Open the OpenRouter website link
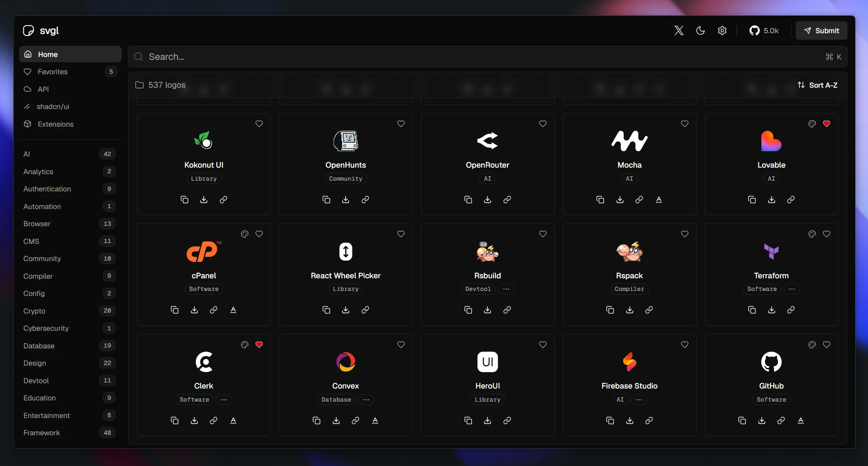The height and width of the screenshot is (466, 868). coord(507,200)
